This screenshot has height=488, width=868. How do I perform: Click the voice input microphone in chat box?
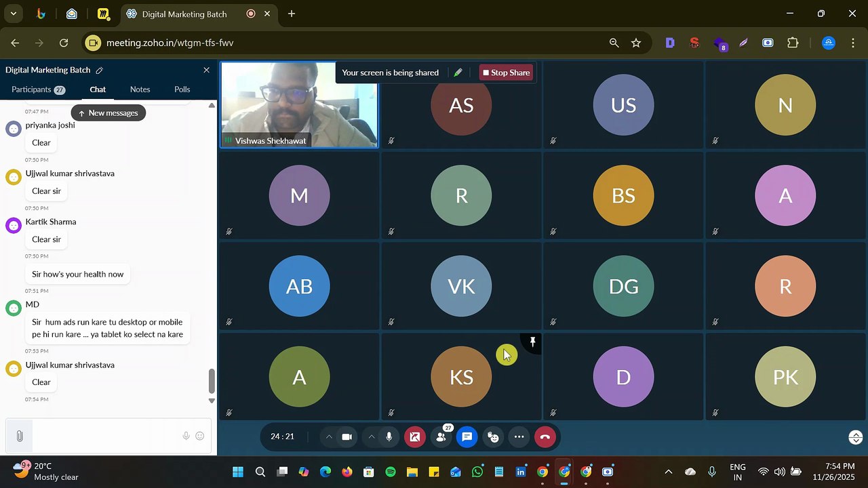(x=186, y=436)
